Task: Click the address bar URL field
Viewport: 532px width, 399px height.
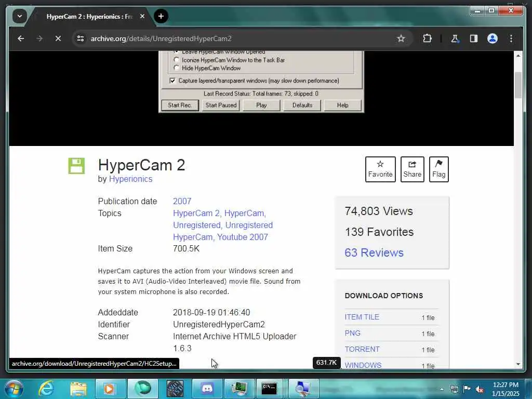Action: [237, 38]
